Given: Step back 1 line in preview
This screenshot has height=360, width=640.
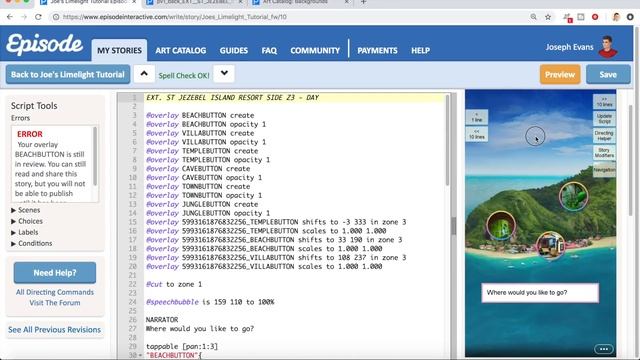Looking at the screenshot, I should click(x=477, y=117).
